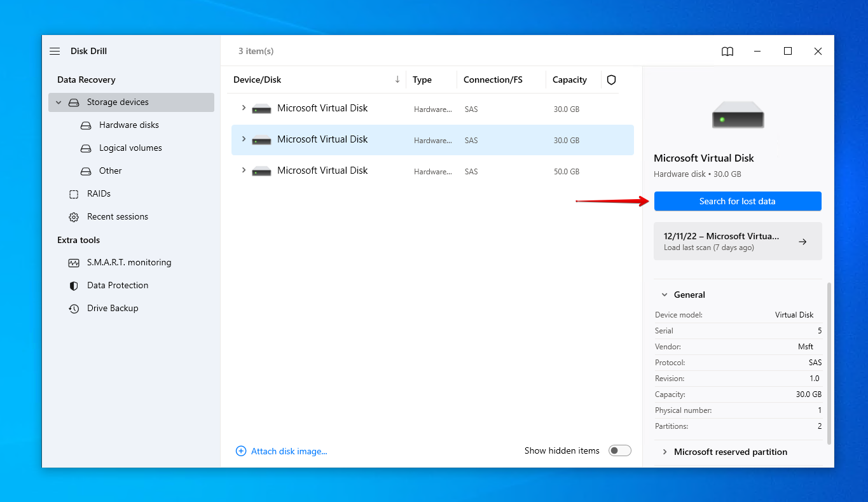
Task: Click Attach disk image link
Action: point(289,451)
